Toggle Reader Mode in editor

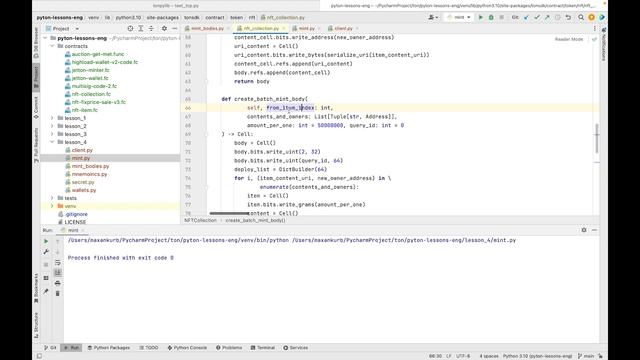(x=569, y=39)
